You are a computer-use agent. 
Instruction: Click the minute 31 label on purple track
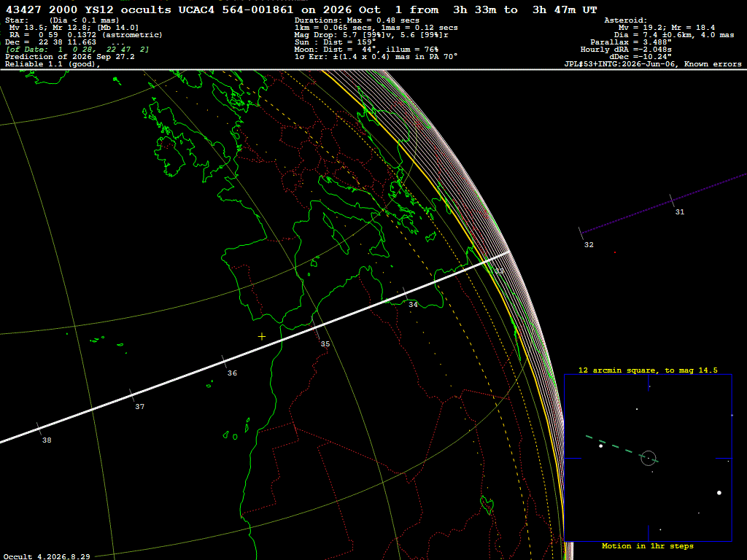pos(680,212)
